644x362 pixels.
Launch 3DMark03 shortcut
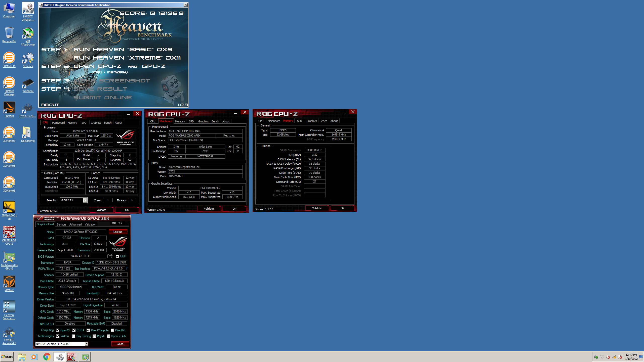[x=9, y=134]
